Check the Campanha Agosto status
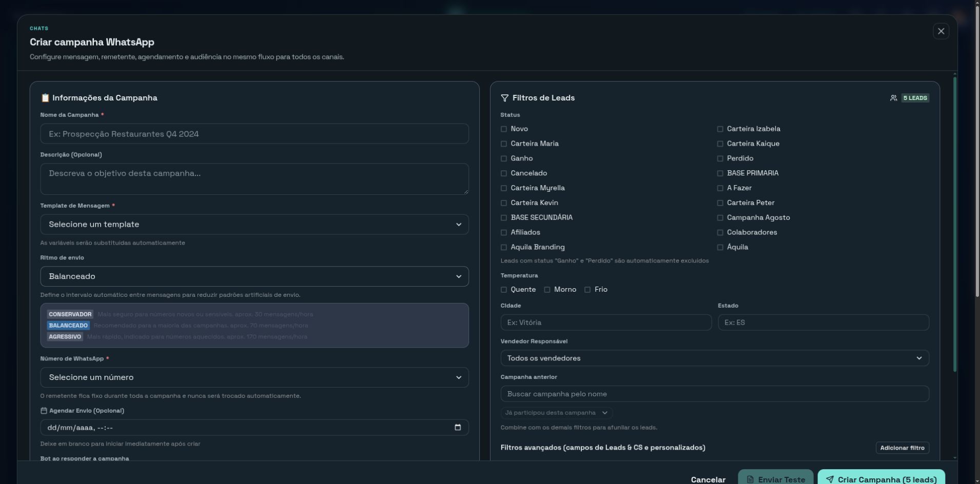 (x=720, y=218)
